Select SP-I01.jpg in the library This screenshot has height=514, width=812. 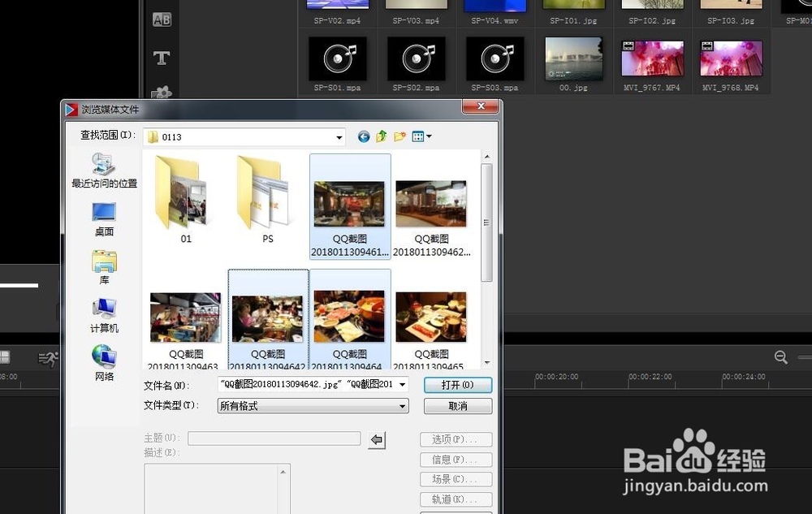pos(574,12)
